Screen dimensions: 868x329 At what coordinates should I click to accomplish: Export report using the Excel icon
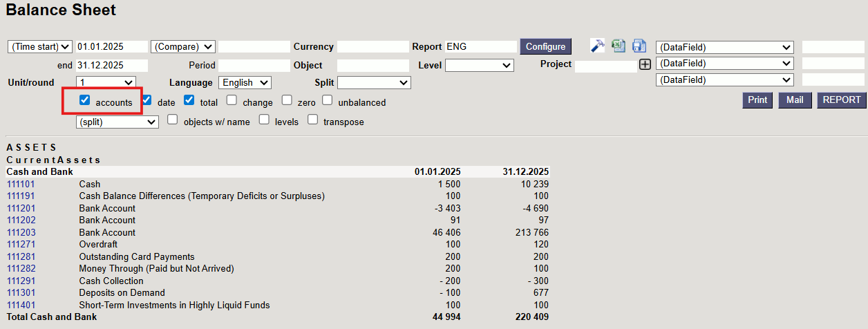point(618,46)
